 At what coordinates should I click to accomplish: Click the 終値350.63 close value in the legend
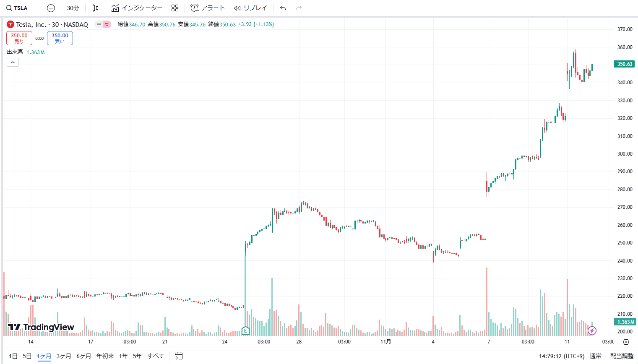pos(222,24)
